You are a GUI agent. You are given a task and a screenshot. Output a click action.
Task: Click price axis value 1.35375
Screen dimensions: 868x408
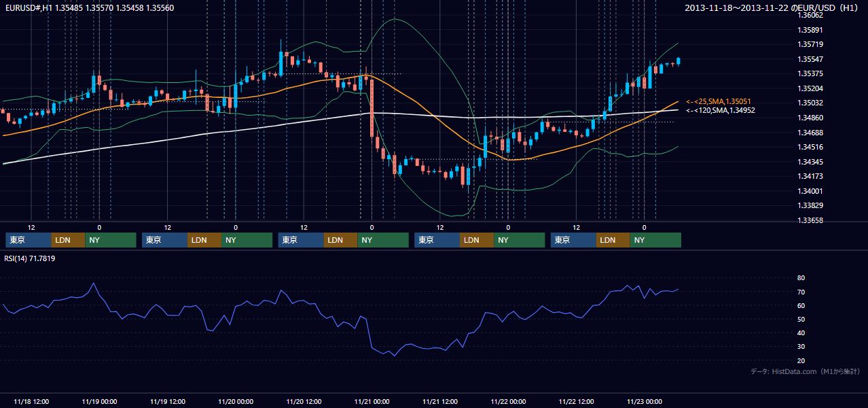pyautogui.click(x=810, y=73)
